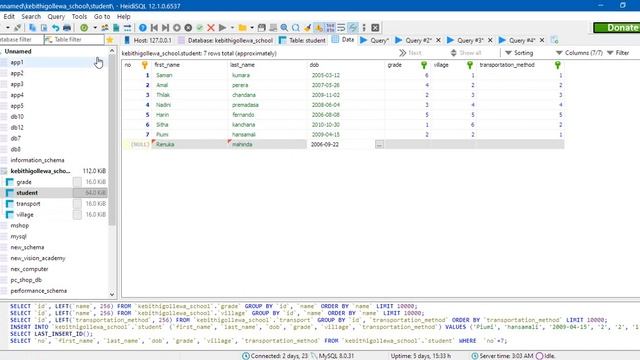Go to last row icon
The height and width of the screenshot is (360, 640).
(x=165, y=28)
